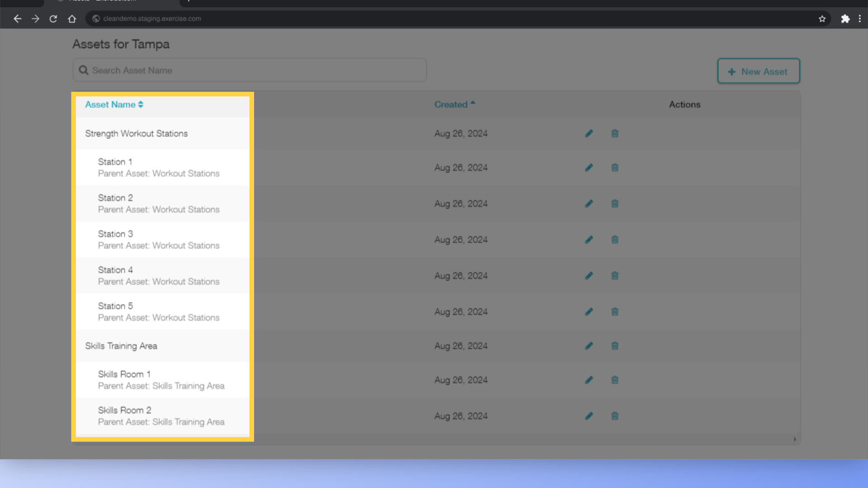Click the delete icon for Station 5
868x488 pixels.
click(615, 311)
